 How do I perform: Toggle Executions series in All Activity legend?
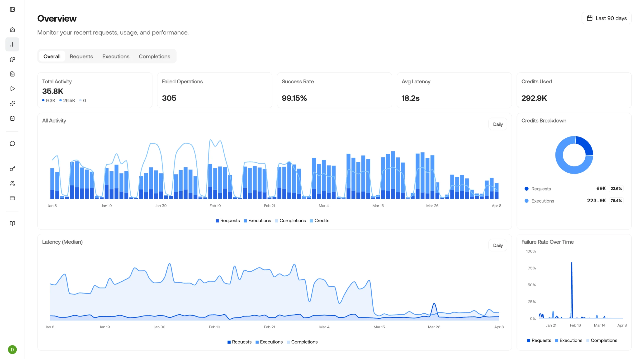(257, 221)
